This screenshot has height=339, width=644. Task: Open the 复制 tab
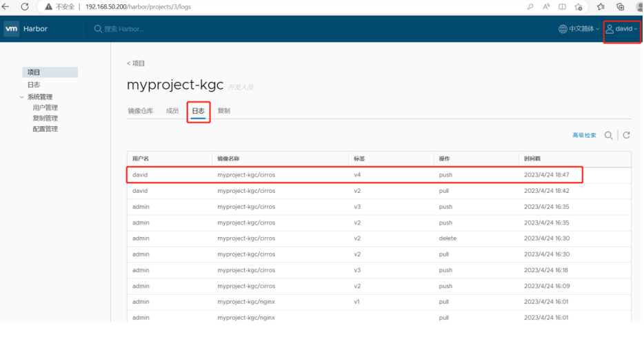[x=223, y=110]
